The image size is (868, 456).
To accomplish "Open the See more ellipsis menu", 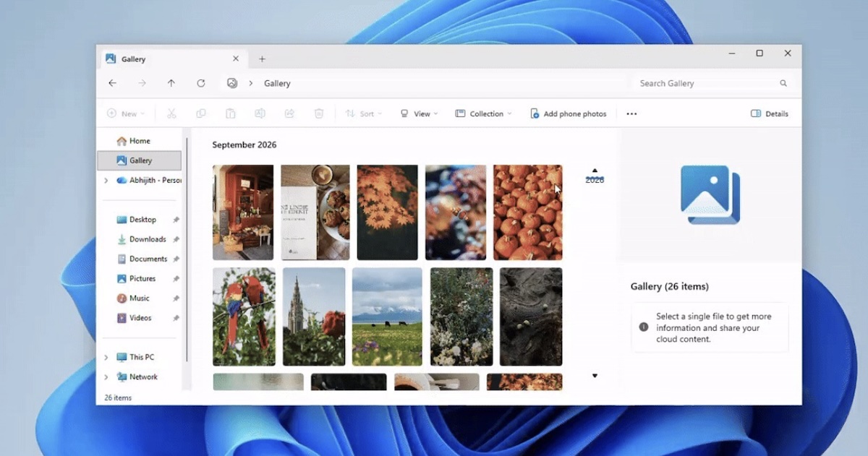I will (x=631, y=113).
